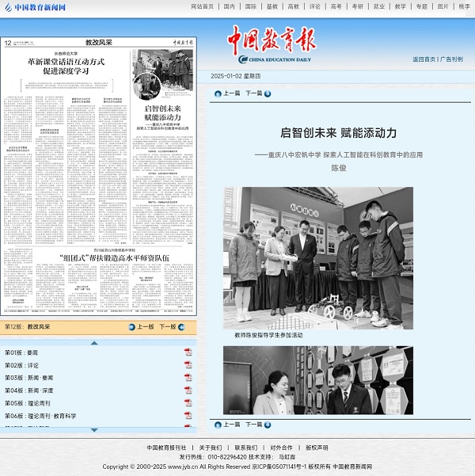The width and height of the screenshot is (475, 476).
Task: Go to 上一版 in the page bar
Action: (146, 327)
